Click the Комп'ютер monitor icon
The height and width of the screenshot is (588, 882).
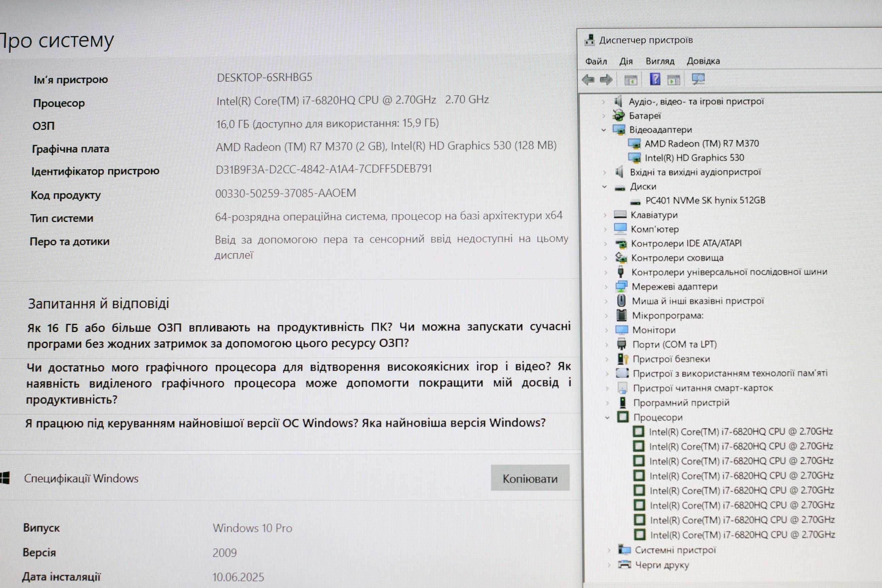click(620, 228)
